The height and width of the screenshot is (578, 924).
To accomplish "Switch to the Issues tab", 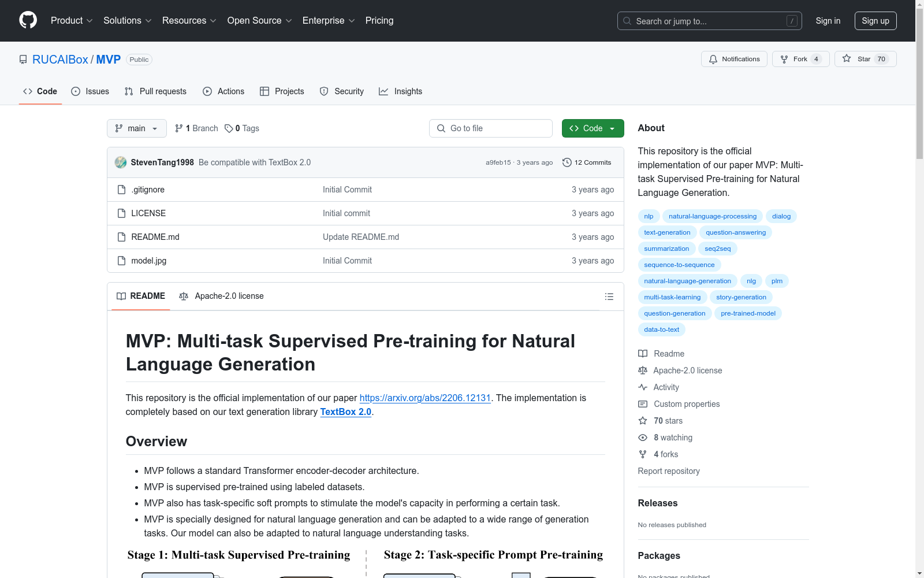I will coord(90,91).
